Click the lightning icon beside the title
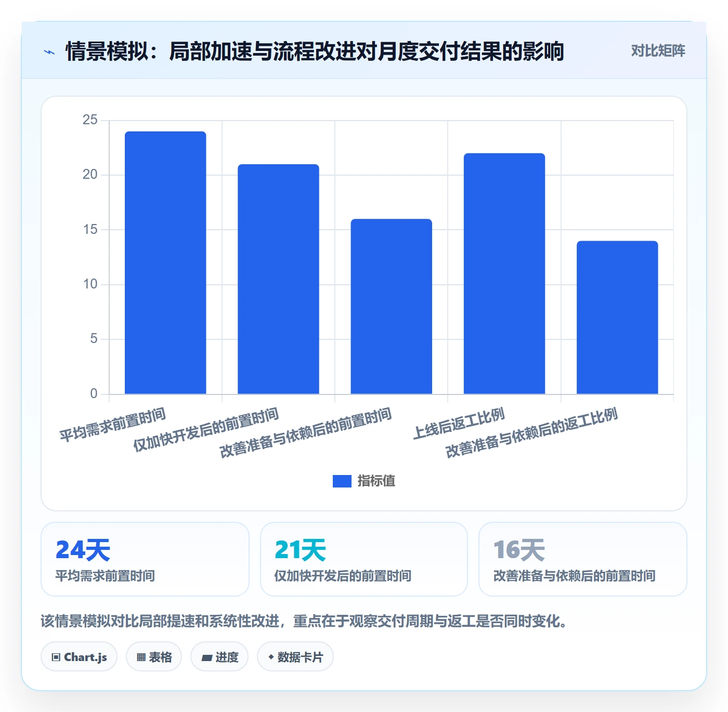Image resolution: width=728 pixels, height=712 pixels. [x=49, y=52]
